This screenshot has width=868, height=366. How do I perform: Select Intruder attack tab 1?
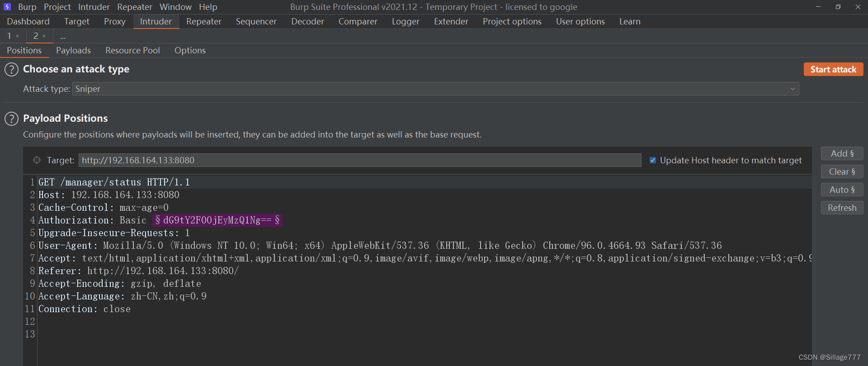point(9,36)
